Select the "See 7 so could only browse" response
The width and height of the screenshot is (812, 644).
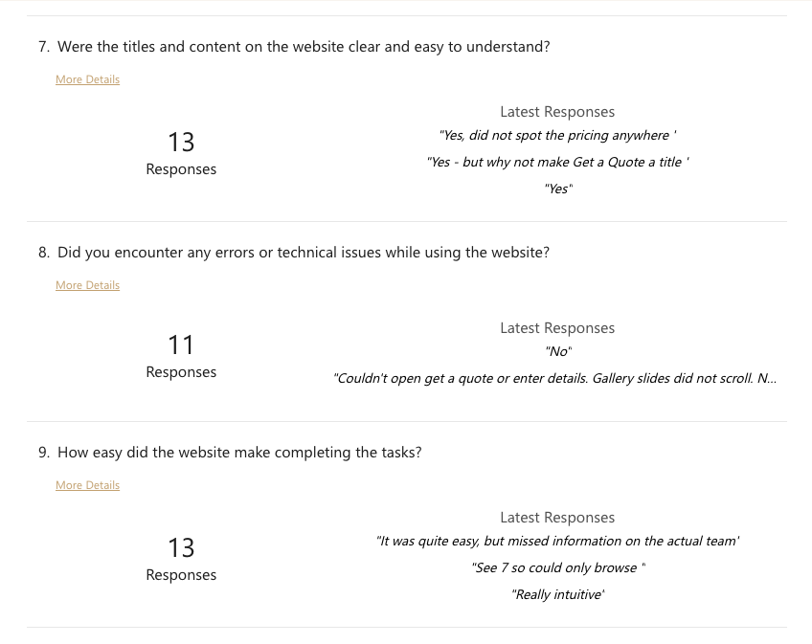click(557, 568)
